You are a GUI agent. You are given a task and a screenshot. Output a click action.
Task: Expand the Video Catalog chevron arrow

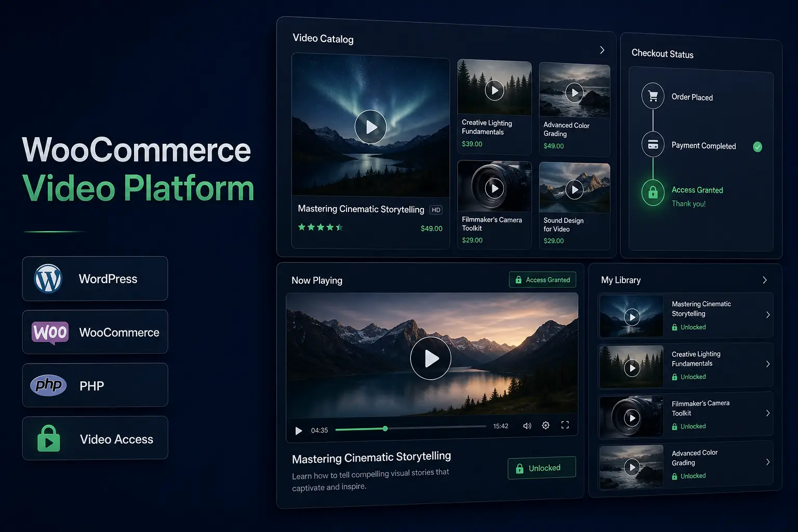point(602,50)
